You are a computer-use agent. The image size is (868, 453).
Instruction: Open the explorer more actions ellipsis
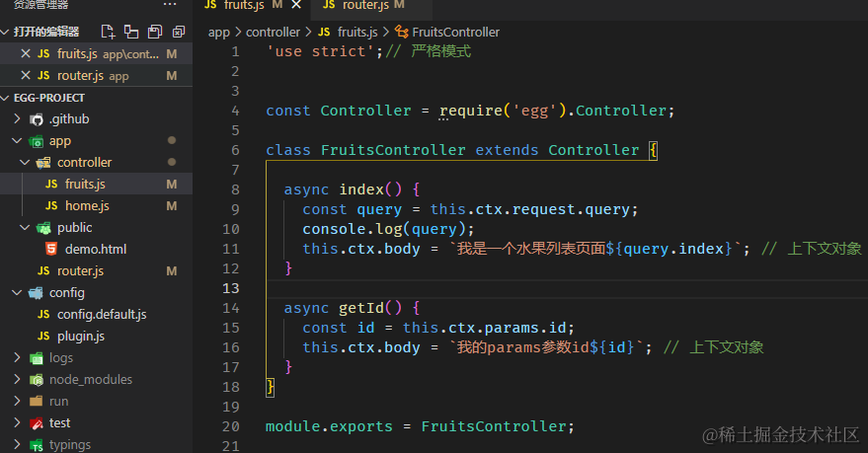170,4
